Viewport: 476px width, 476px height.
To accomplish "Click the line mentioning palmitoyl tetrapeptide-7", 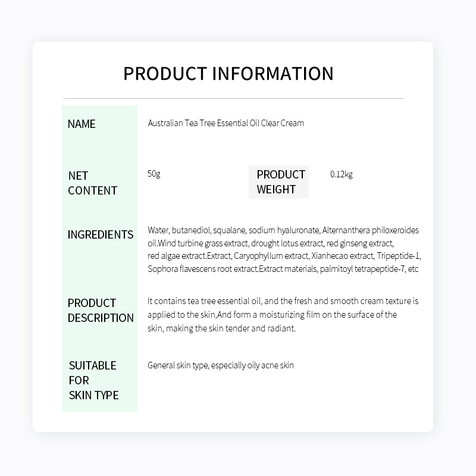I will (x=283, y=269).
